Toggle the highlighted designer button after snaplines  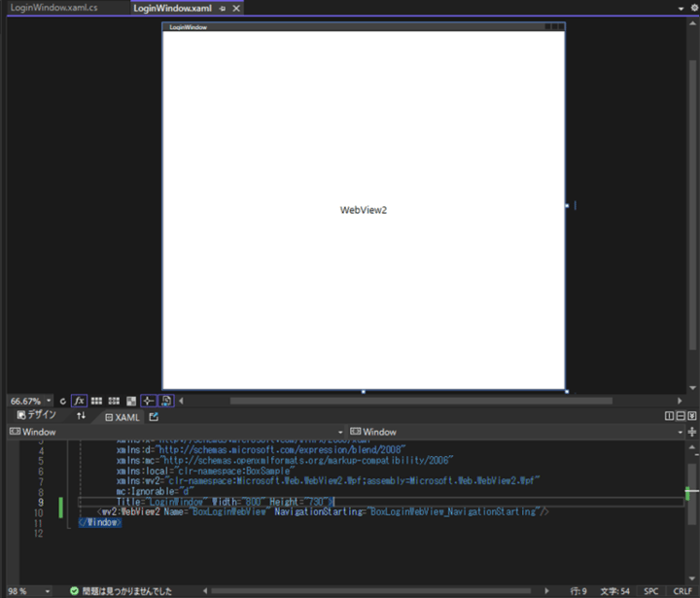tap(165, 401)
